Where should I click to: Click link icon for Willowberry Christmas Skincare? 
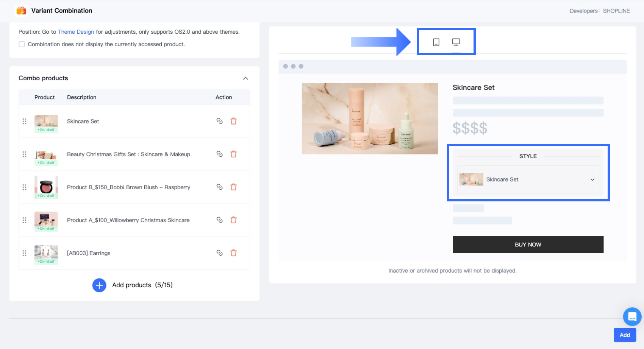click(x=219, y=220)
